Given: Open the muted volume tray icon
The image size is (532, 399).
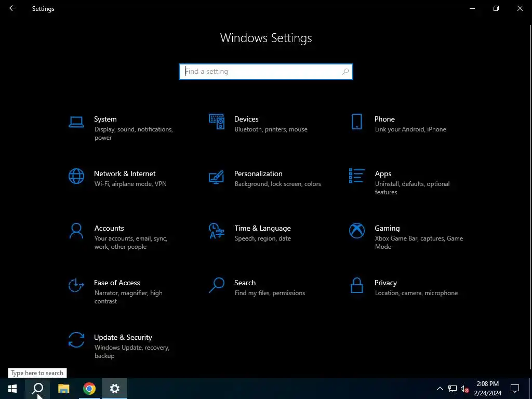Looking at the screenshot, I should [x=464, y=389].
